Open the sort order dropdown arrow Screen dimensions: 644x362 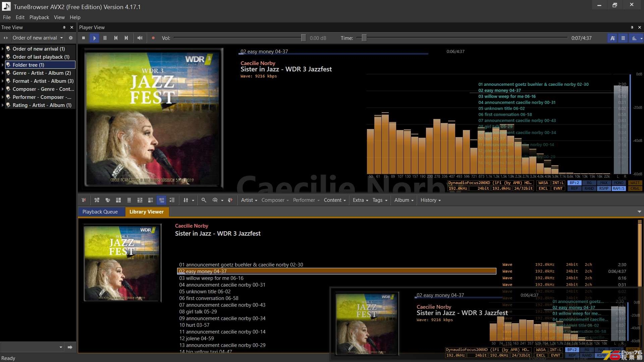tap(193, 200)
